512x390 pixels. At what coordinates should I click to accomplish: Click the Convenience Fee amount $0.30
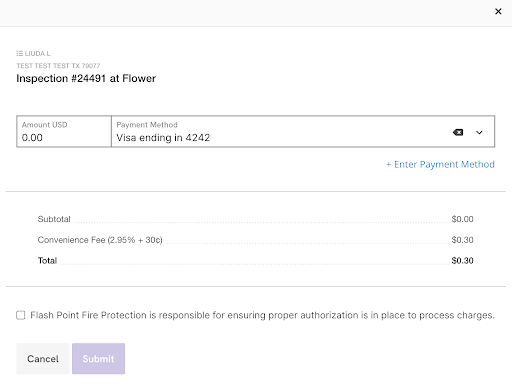[462, 240]
